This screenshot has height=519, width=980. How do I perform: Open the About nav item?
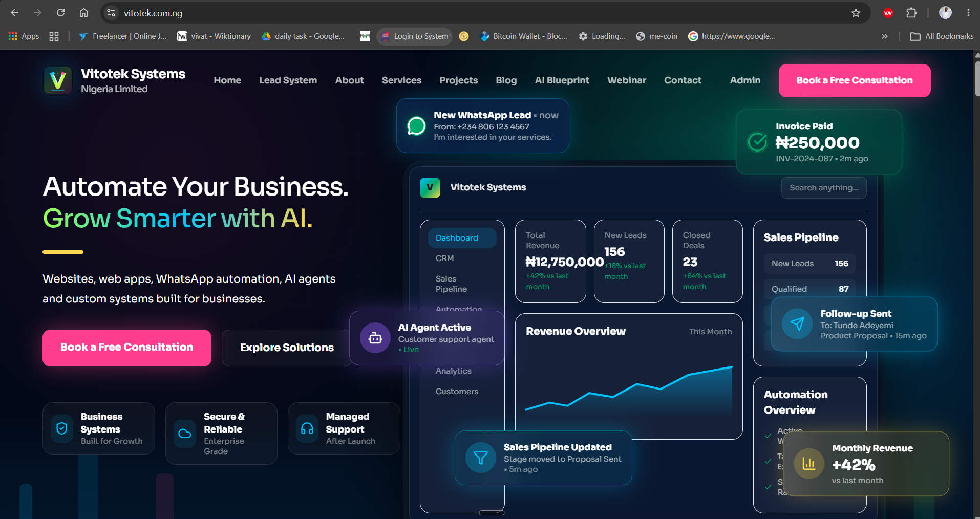(350, 80)
